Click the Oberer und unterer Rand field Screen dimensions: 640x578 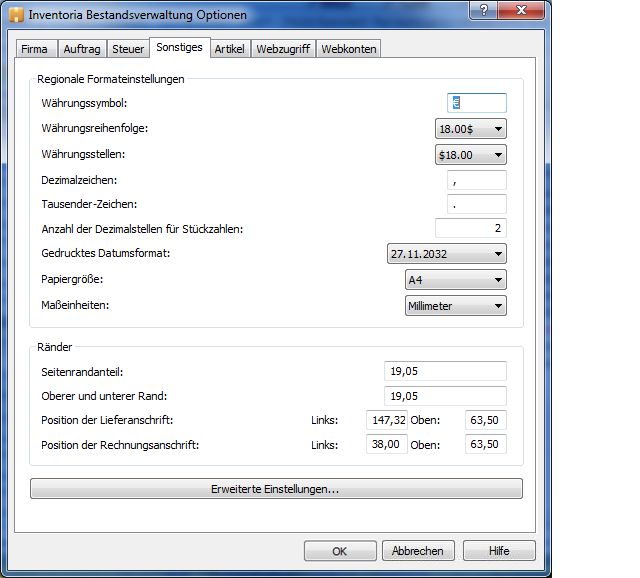(x=445, y=396)
